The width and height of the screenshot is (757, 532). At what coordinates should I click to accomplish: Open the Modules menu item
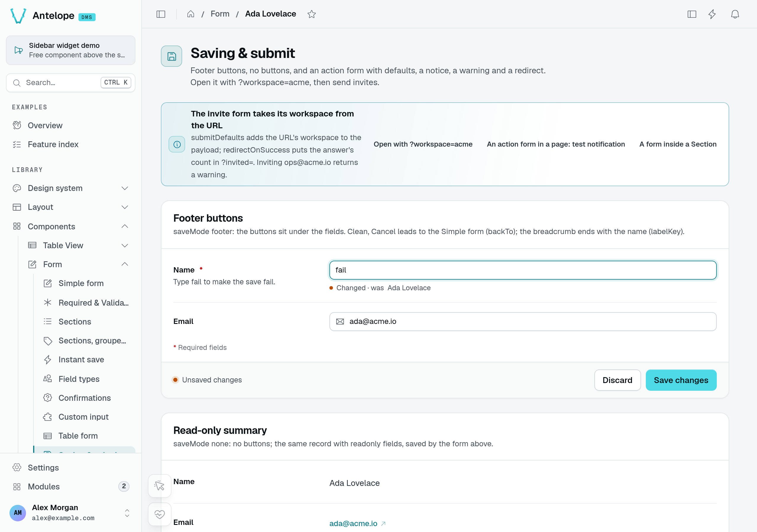71,486
